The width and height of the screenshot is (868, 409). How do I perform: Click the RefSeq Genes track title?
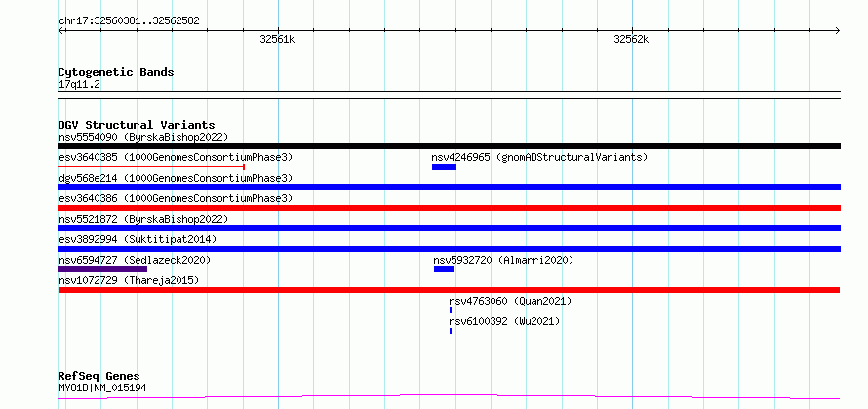pos(99,377)
